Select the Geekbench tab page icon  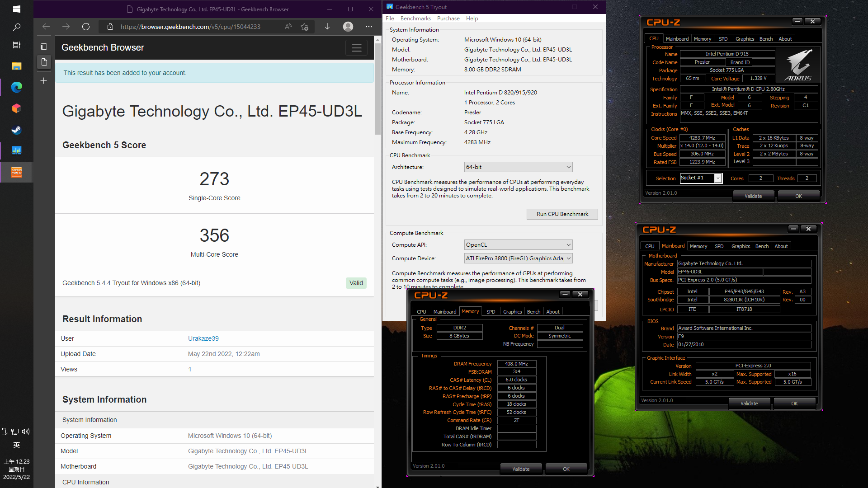[x=44, y=62]
